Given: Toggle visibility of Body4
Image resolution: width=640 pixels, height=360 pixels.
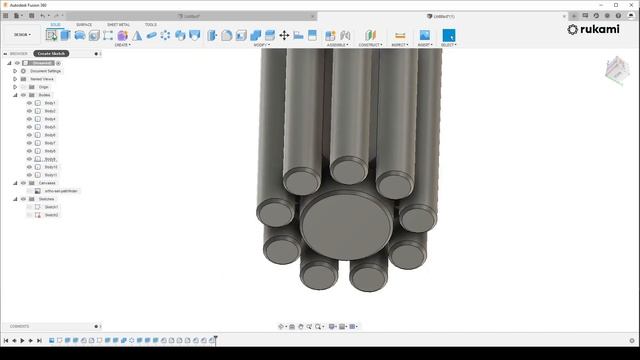Looking at the screenshot, I should coord(29,119).
